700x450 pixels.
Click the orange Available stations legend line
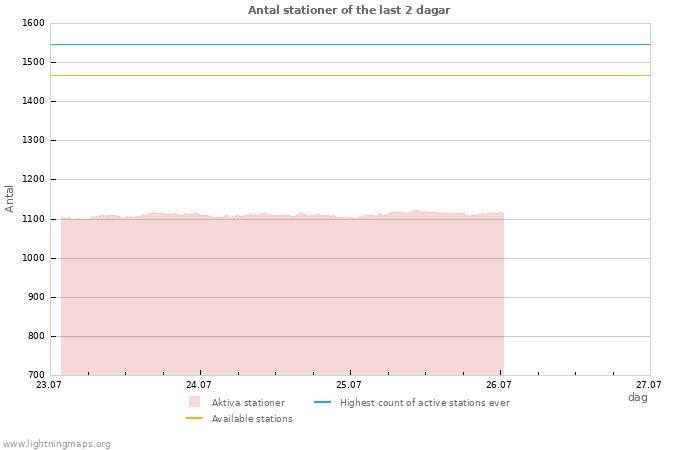click(194, 418)
